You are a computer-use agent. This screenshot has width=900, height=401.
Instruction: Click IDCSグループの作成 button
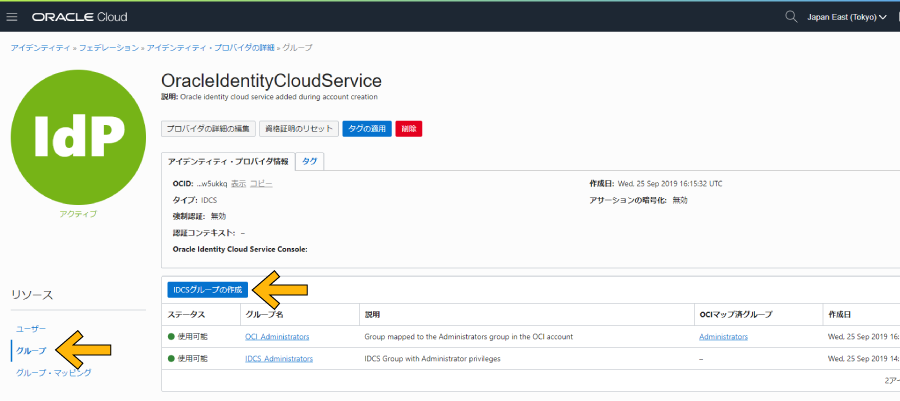click(208, 290)
